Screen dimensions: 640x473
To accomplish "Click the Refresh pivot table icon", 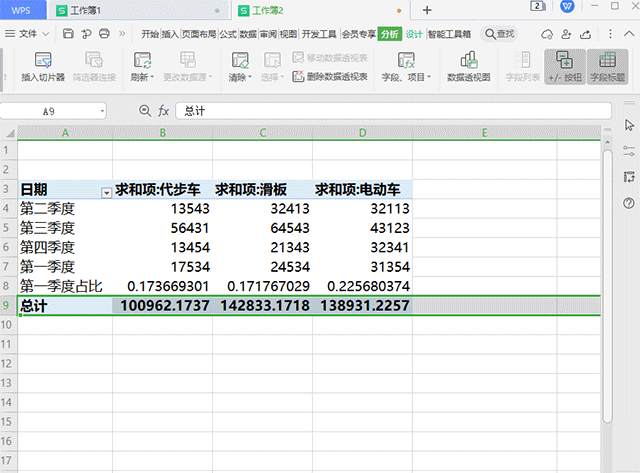I will (x=142, y=60).
